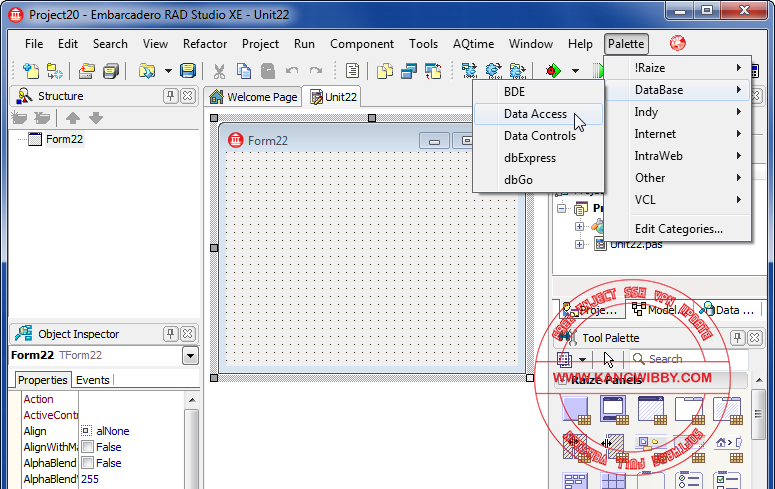This screenshot has height=489, width=775.
Task: Select Data Access in DataBase submenu
Action: [x=538, y=114]
